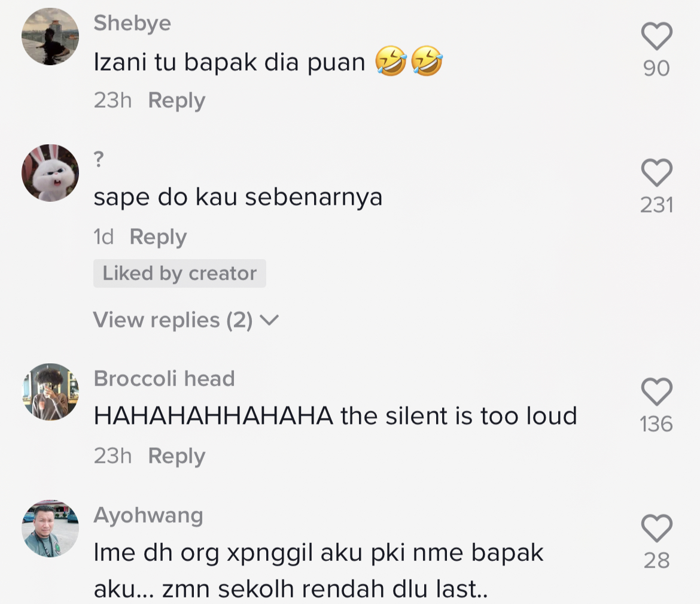Reply to Broccoli head's comment

pyautogui.click(x=176, y=456)
